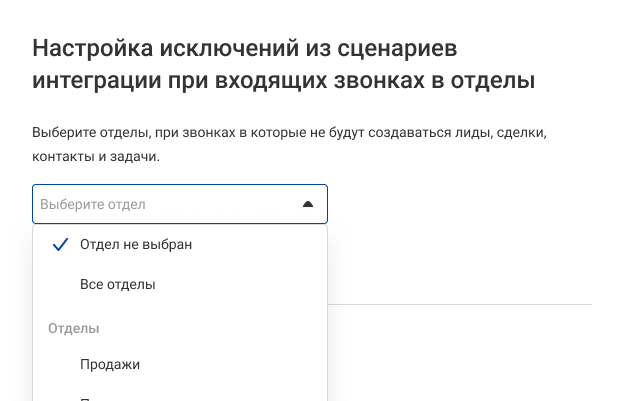Click the blank area below the divider line
This screenshot has width=624, height=401.
pyautogui.click(x=460, y=350)
